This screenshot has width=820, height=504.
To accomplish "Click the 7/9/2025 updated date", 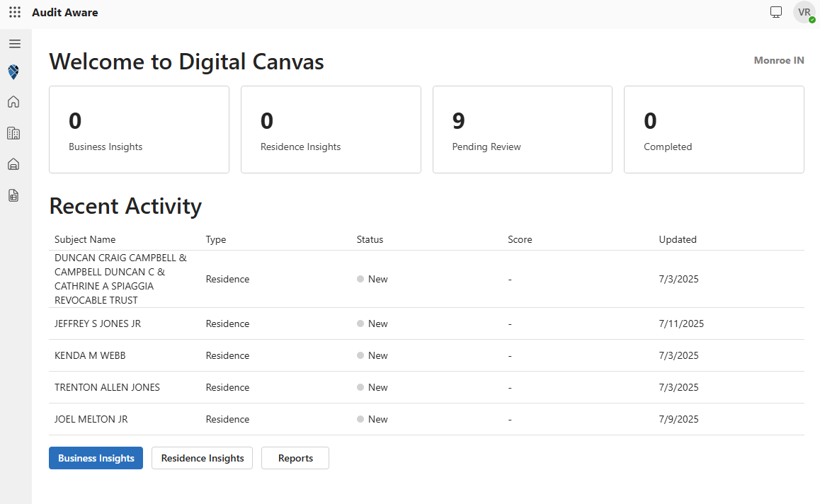I will (679, 419).
